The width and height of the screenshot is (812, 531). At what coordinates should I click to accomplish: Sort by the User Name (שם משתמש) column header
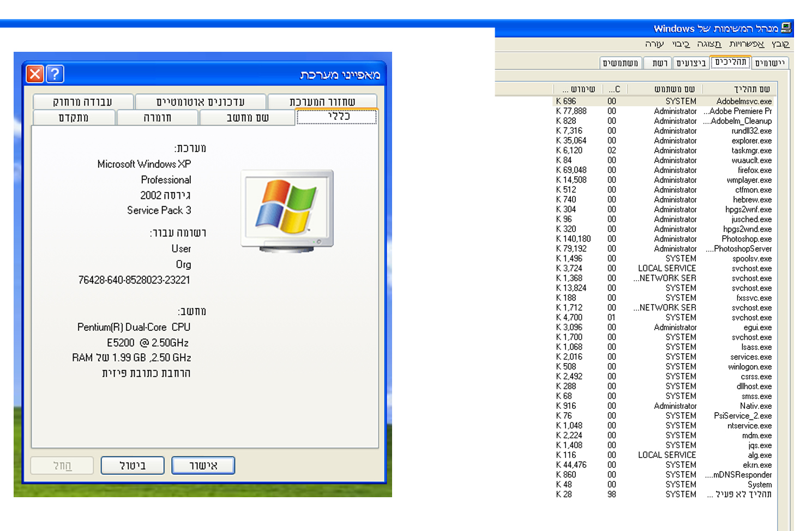point(674,89)
